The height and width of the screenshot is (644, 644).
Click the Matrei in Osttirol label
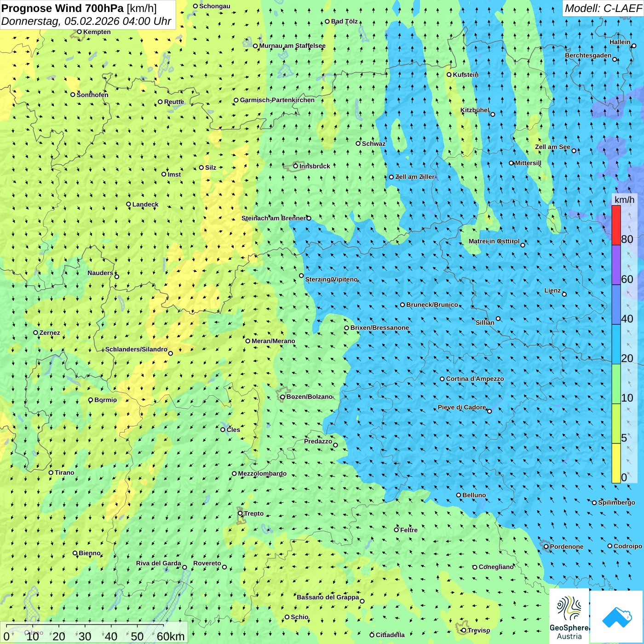[494, 241]
